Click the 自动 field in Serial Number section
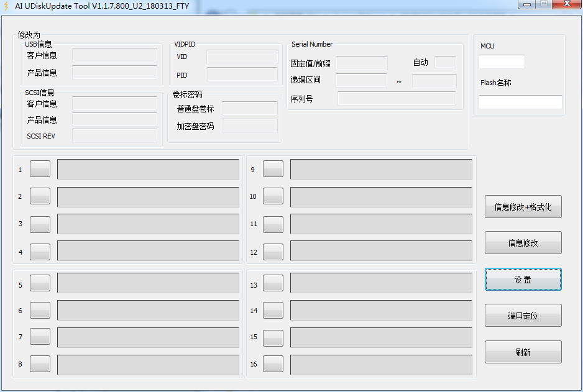The image size is (583, 392). click(x=445, y=62)
